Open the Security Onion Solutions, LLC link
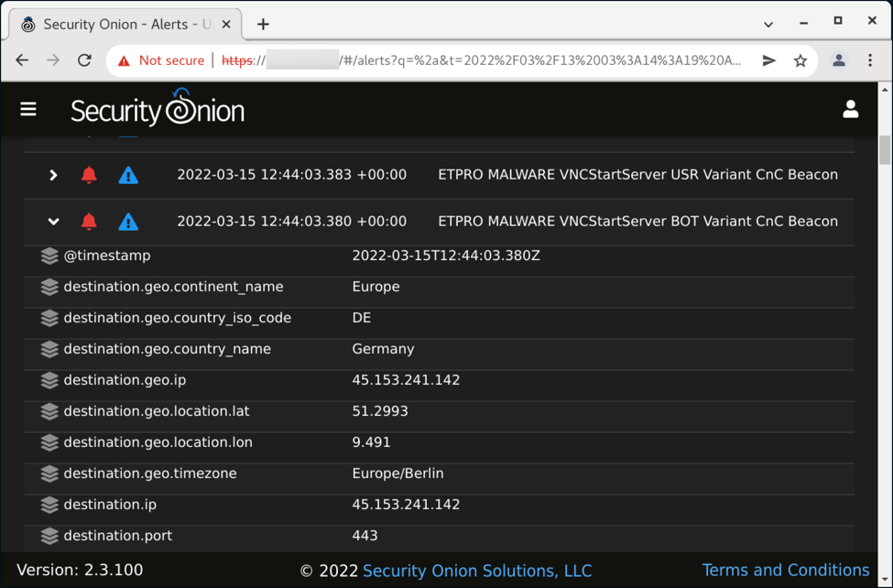 476,571
